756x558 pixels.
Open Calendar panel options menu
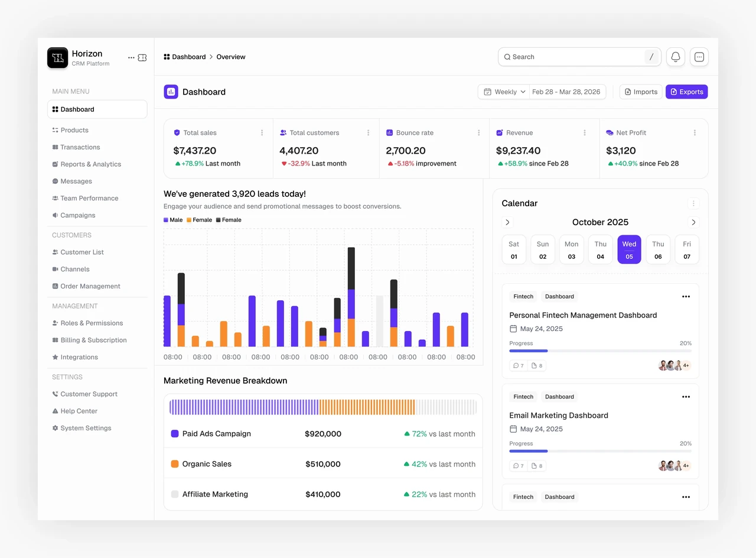(694, 203)
